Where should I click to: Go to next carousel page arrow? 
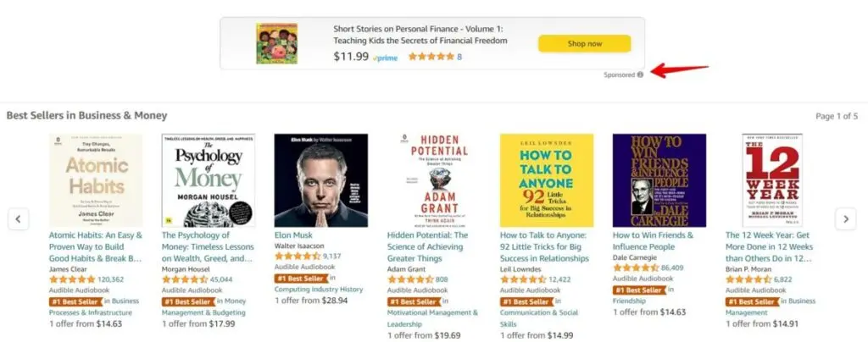[x=845, y=219]
